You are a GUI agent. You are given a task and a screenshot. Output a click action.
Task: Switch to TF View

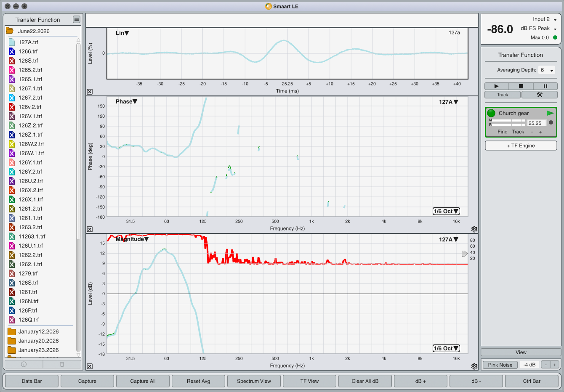pos(309,381)
